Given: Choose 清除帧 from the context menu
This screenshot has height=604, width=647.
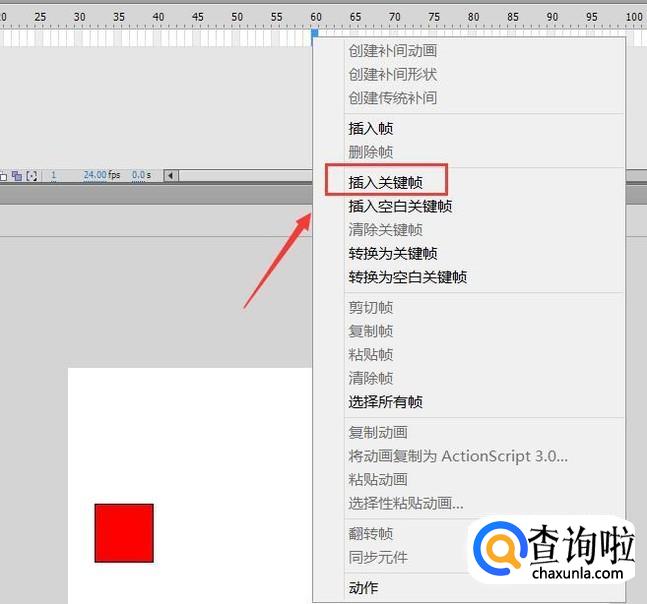Looking at the screenshot, I should [x=371, y=378].
